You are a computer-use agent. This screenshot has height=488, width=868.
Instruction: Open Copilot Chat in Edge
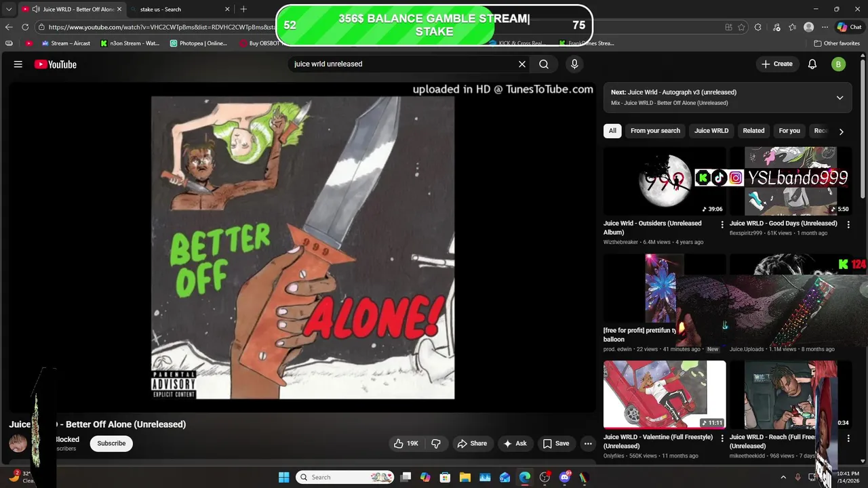pyautogui.click(x=850, y=27)
